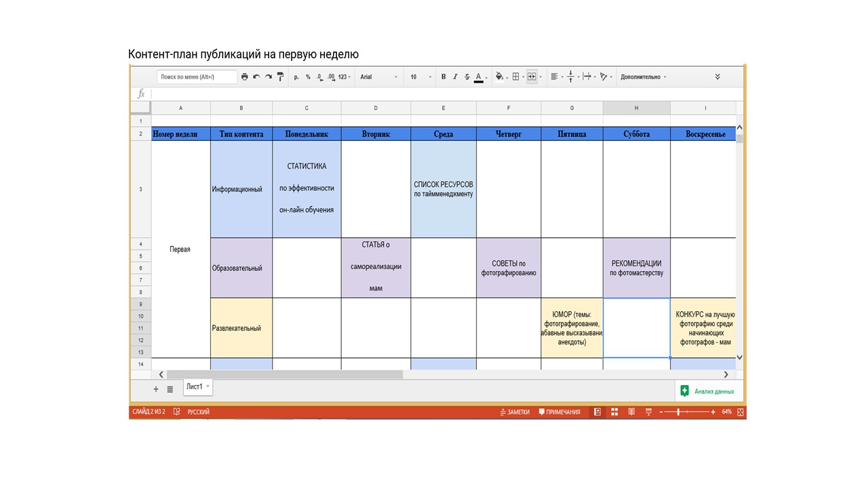
Task: Select the Информационный cell
Action: pos(241,189)
